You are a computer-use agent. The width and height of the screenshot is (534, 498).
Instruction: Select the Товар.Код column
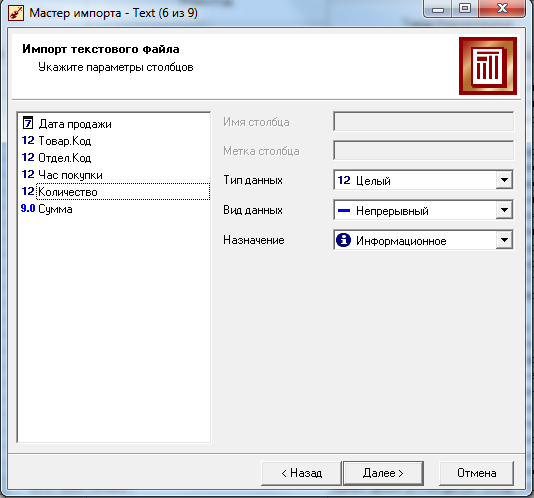pos(65,141)
